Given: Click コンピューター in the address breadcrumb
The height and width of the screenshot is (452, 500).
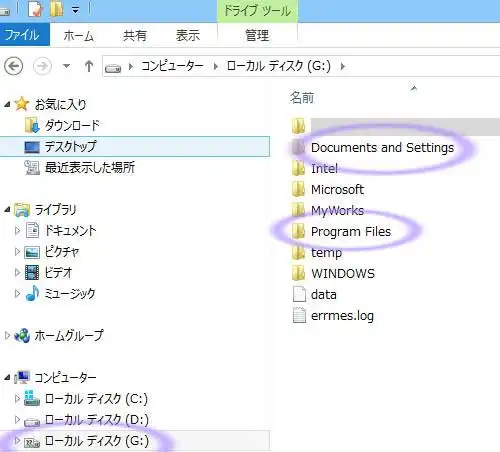Looking at the screenshot, I should coord(172,66).
